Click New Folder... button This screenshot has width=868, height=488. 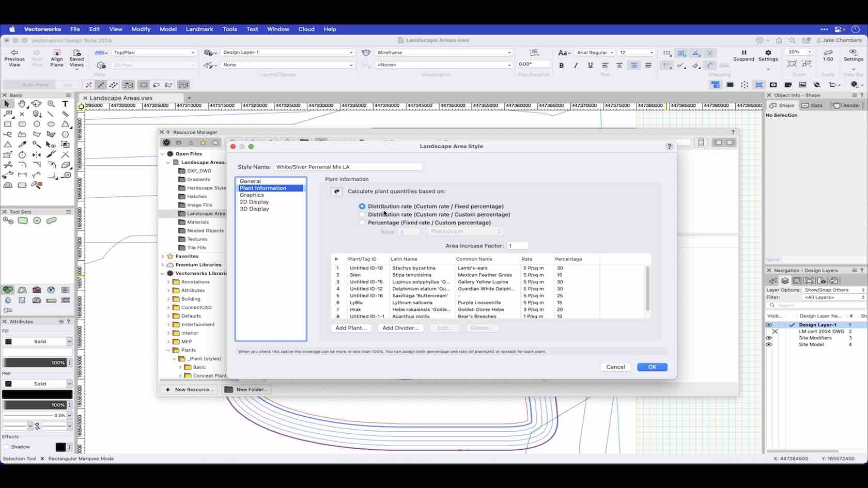(x=246, y=389)
